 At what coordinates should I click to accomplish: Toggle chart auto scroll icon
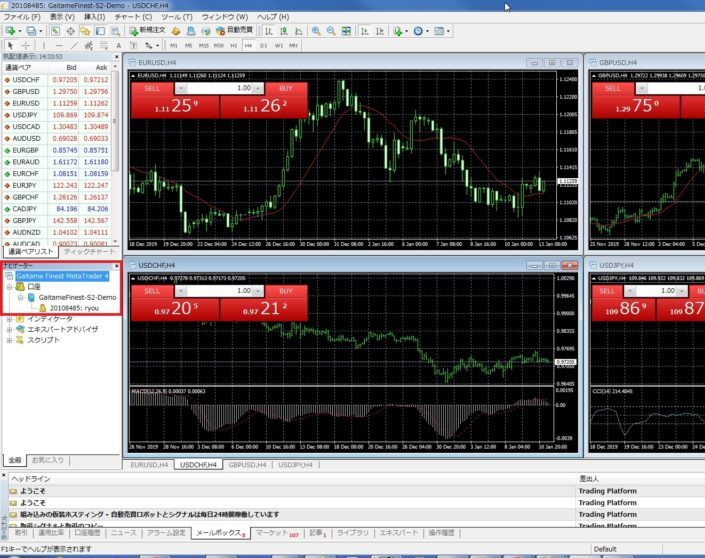(365, 31)
